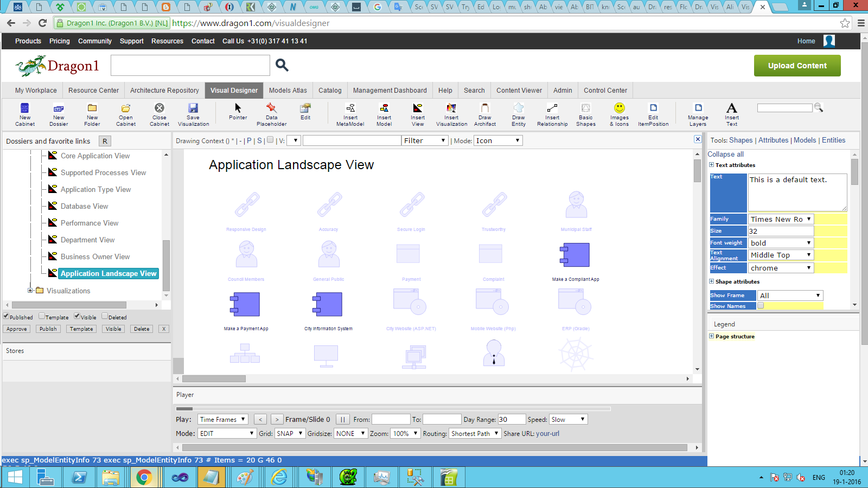Click the Manage Layers icon

[x=698, y=108]
